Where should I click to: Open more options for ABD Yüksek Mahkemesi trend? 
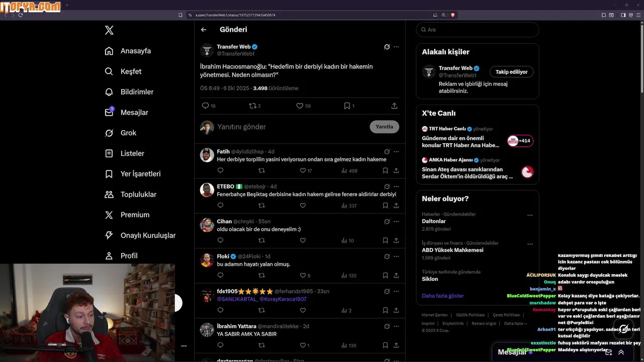[x=530, y=244]
